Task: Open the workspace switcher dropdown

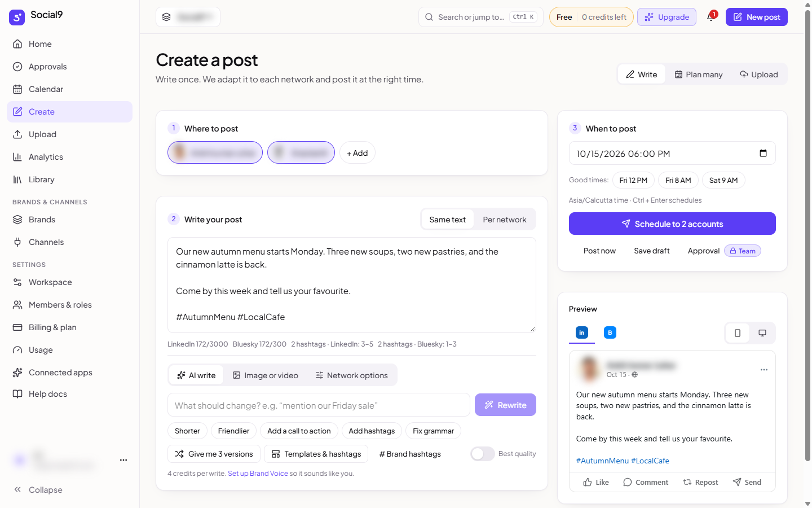Action: [x=188, y=17]
